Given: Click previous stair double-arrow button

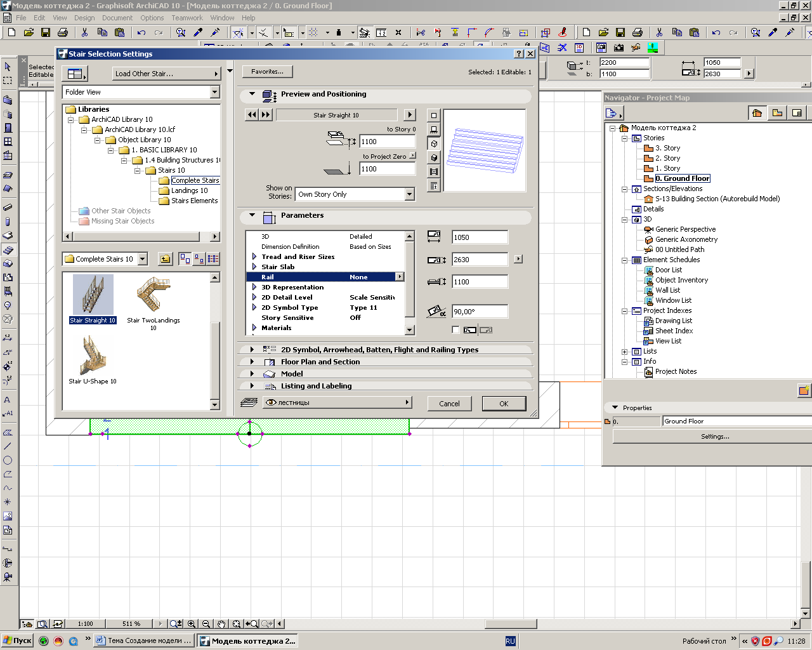Looking at the screenshot, I should [x=252, y=115].
